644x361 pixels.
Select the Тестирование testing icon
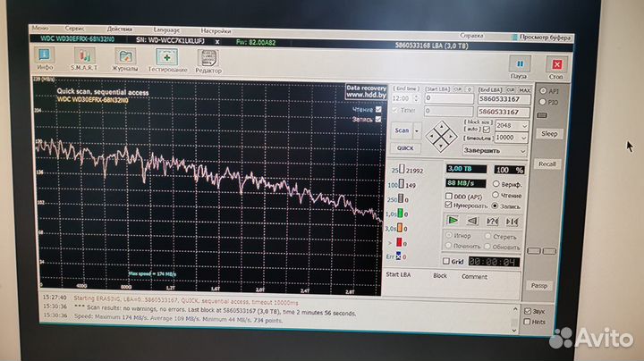(167, 59)
